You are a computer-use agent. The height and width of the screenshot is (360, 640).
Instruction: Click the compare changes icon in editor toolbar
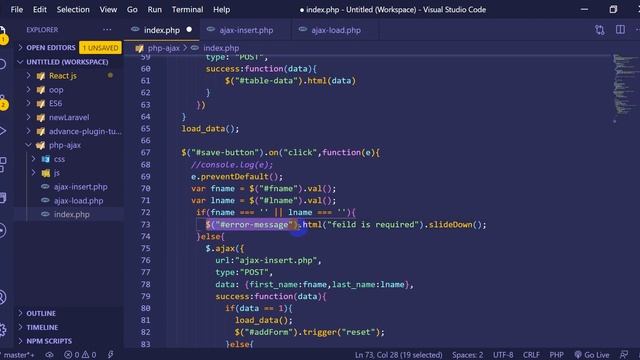[600, 30]
